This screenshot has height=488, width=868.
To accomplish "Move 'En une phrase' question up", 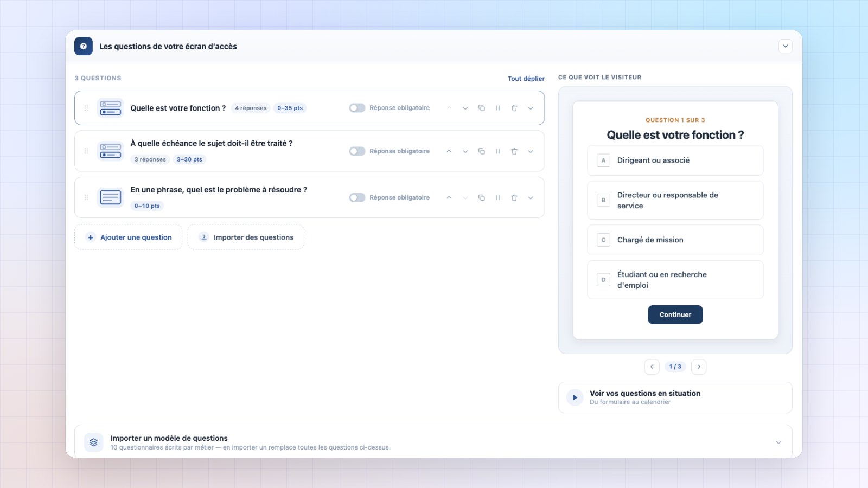I will pyautogui.click(x=449, y=197).
